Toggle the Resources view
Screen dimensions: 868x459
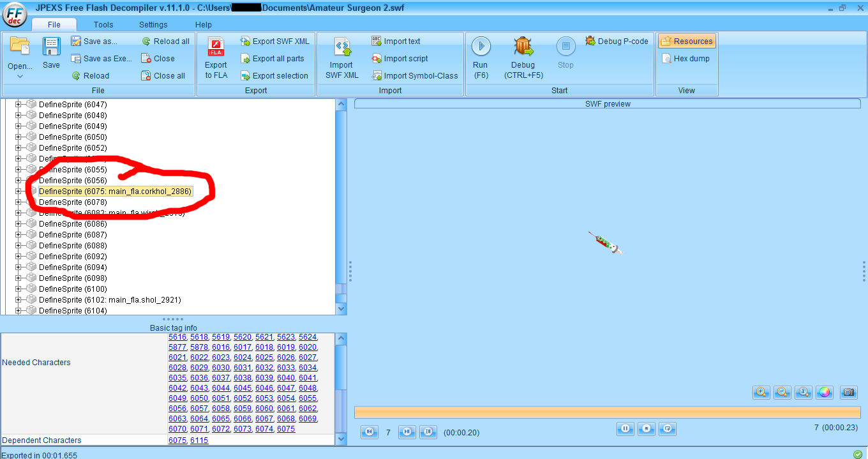click(687, 41)
